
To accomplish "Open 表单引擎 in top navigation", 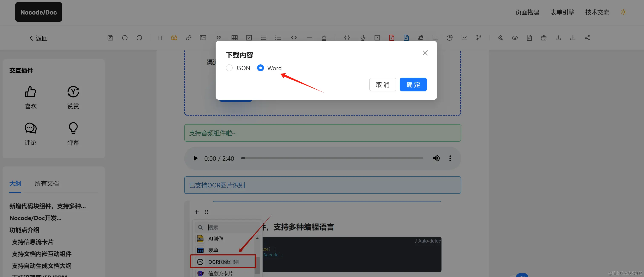I will tap(562, 12).
